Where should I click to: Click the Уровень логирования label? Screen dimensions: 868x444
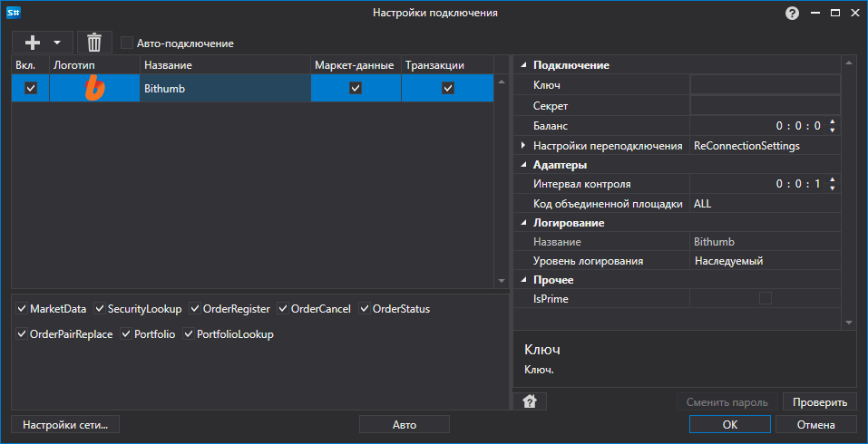(588, 261)
